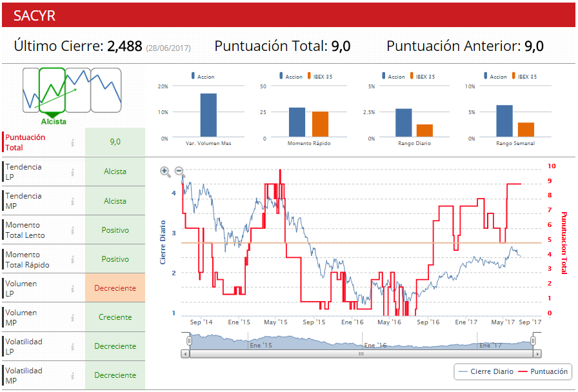
Task: Show info for Volatilidad MP row
Action: click(73, 376)
